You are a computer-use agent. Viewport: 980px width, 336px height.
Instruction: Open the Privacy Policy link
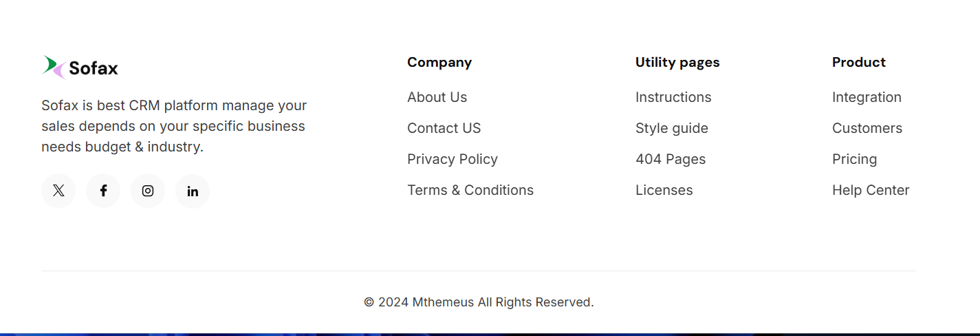point(452,159)
